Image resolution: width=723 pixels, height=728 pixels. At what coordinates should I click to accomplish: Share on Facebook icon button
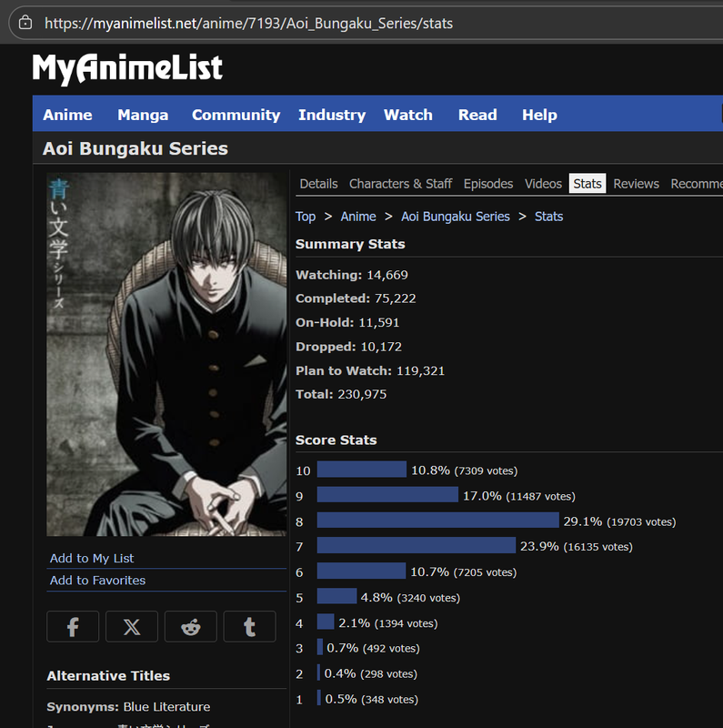tap(73, 626)
